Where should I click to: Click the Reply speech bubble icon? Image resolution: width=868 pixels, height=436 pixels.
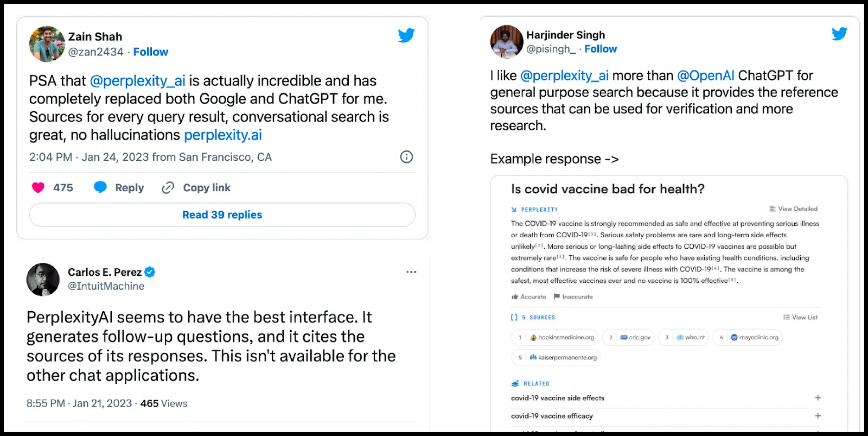pos(100,187)
